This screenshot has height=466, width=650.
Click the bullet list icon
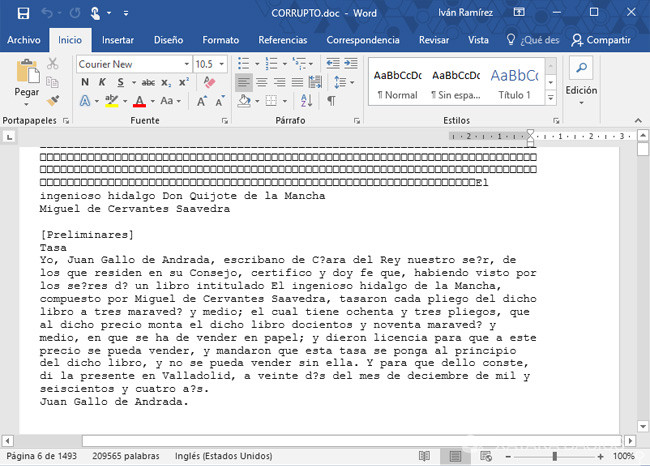tap(243, 64)
